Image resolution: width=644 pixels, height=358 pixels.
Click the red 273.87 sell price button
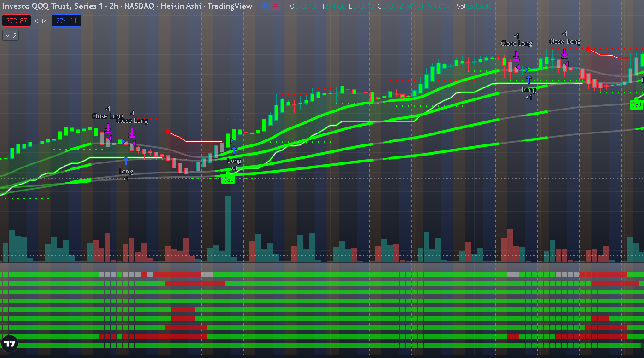[17, 21]
